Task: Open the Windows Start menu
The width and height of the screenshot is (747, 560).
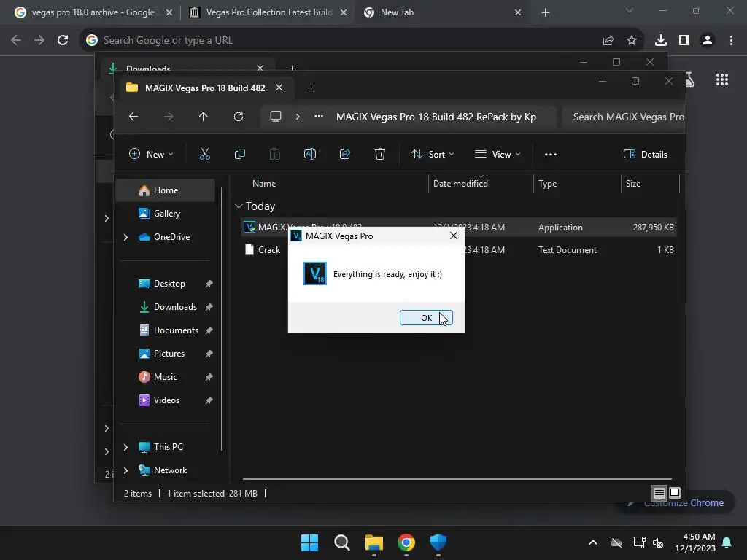Action: click(x=309, y=542)
